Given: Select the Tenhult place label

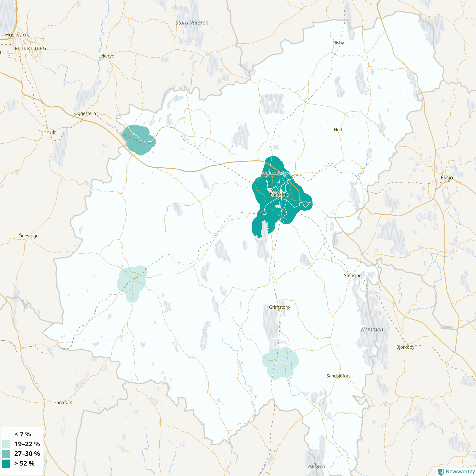Looking at the screenshot, I should tap(47, 132).
